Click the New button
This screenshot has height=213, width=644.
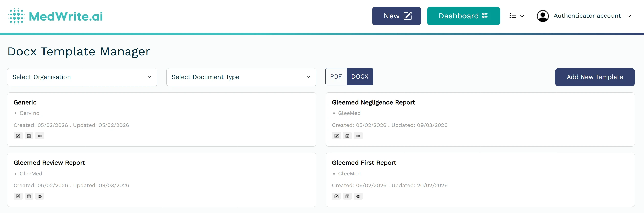(x=396, y=16)
